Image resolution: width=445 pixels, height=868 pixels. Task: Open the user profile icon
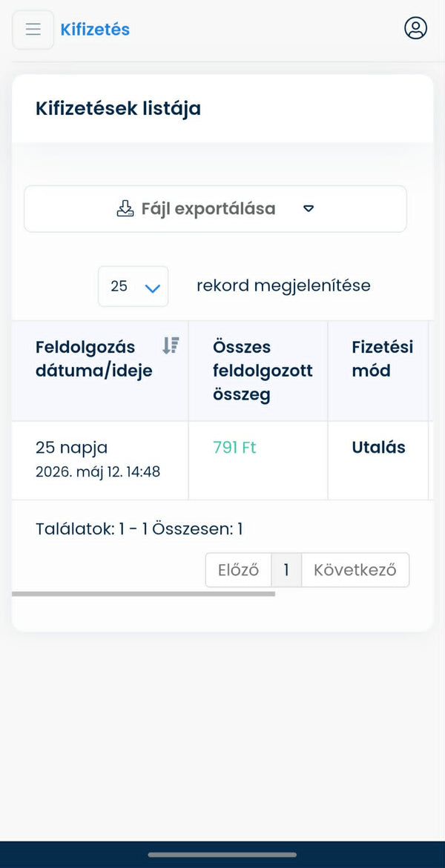(x=415, y=27)
